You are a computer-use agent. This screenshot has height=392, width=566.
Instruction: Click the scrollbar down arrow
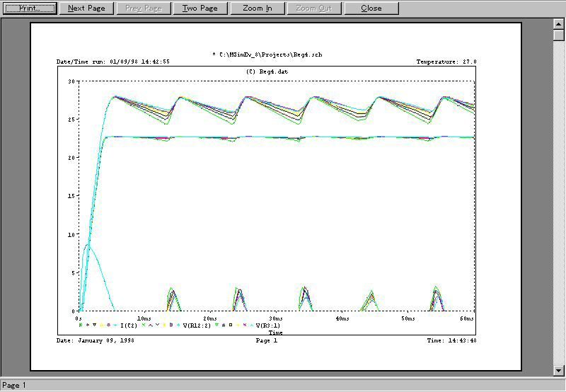(558, 370)
